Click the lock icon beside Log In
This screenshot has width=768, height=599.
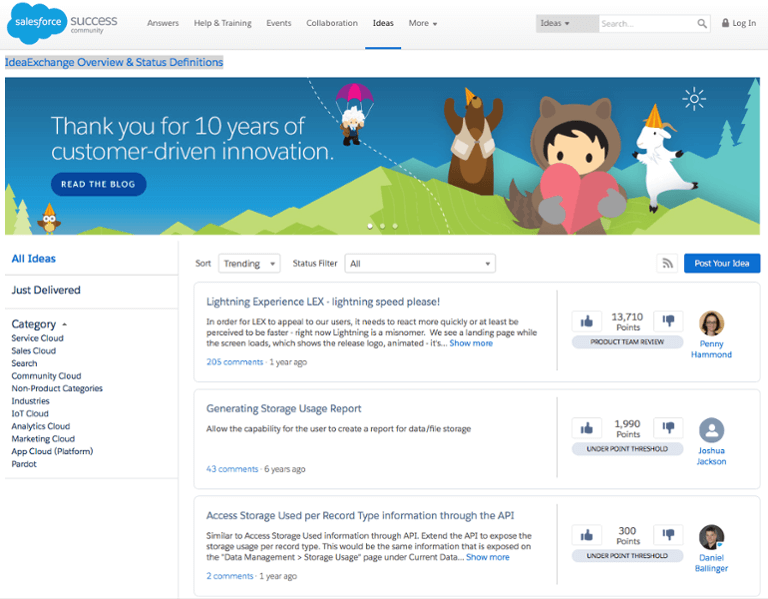tap(725, 23)
